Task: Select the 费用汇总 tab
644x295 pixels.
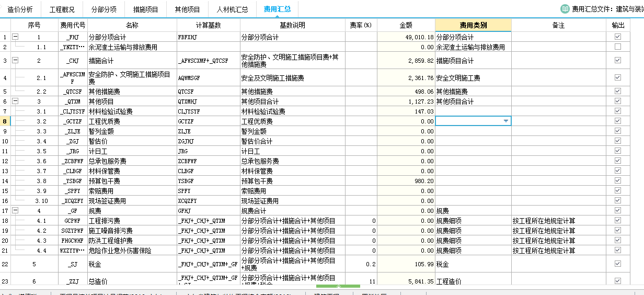Action: tap(277, 9)
